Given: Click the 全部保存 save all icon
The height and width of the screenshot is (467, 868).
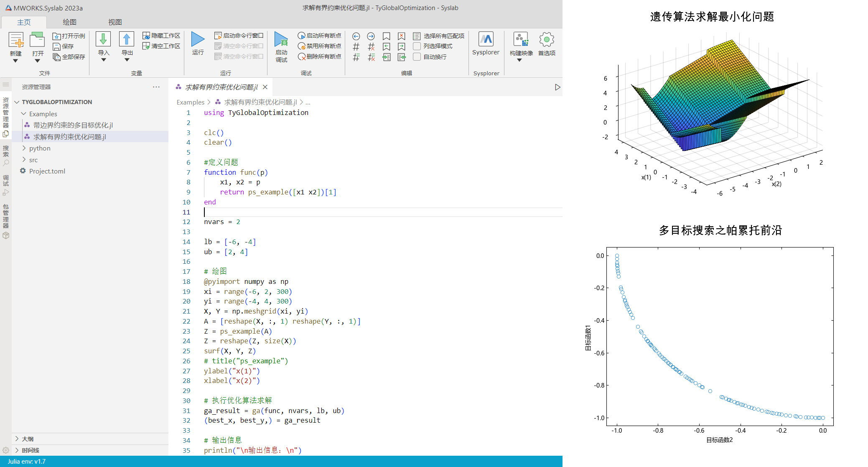Looking at the screenshot, I should coord(57,57).
